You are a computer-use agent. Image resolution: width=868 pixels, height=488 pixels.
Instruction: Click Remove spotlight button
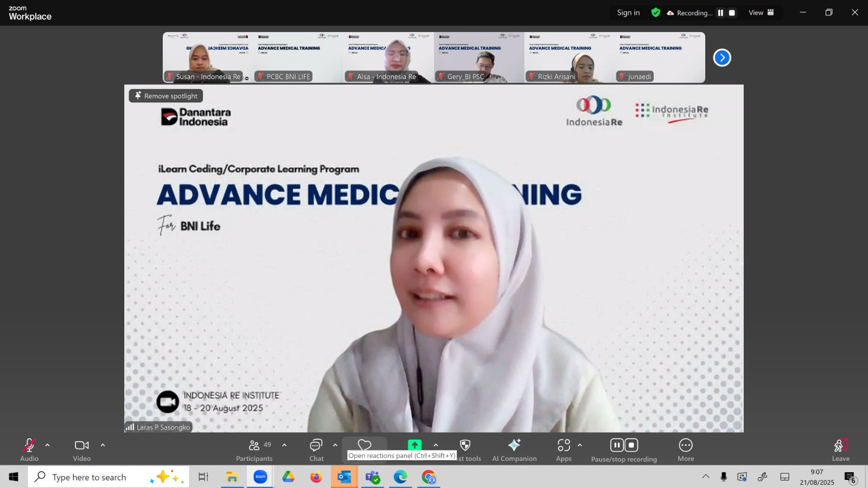166,96
